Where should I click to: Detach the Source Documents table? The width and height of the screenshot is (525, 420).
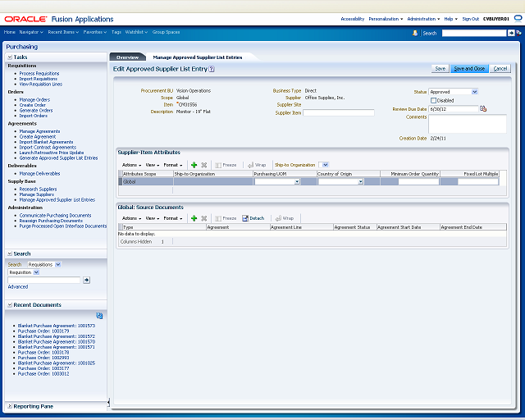tap(253, 218)
